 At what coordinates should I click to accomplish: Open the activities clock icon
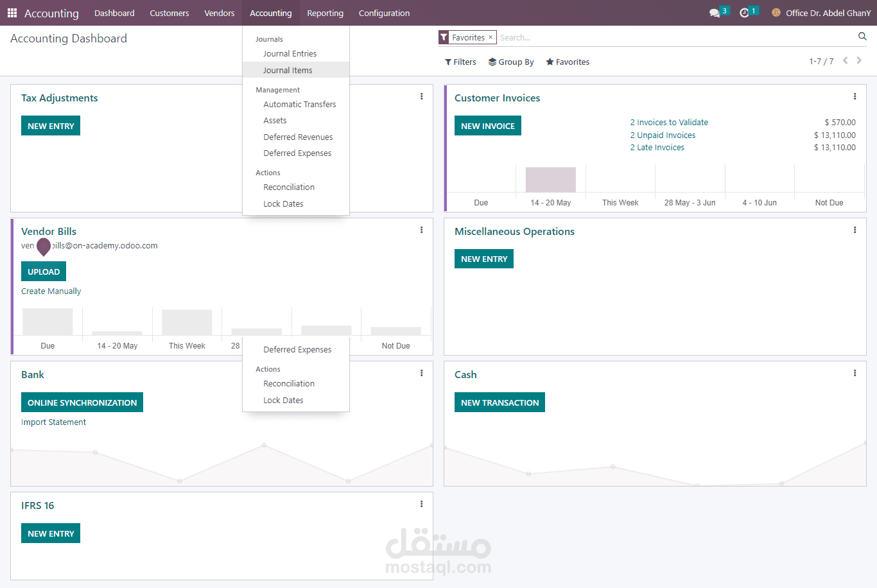(x=744, y=13)
